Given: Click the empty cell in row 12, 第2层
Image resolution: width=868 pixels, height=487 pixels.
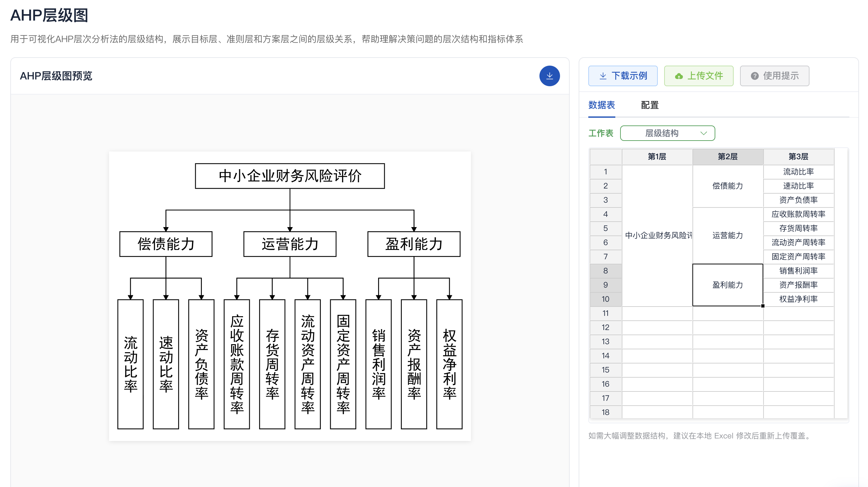Looking at the screenshot, I should 728,327.
